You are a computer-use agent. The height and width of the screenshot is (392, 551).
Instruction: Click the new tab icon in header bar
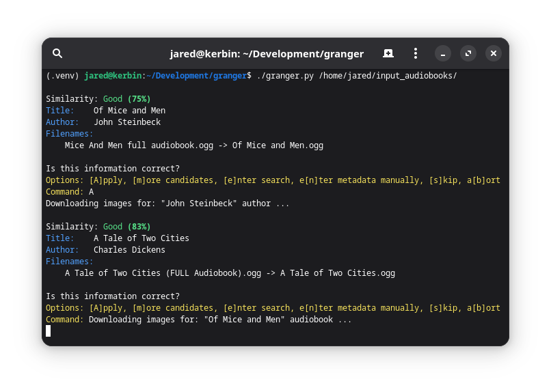[388, 53]
